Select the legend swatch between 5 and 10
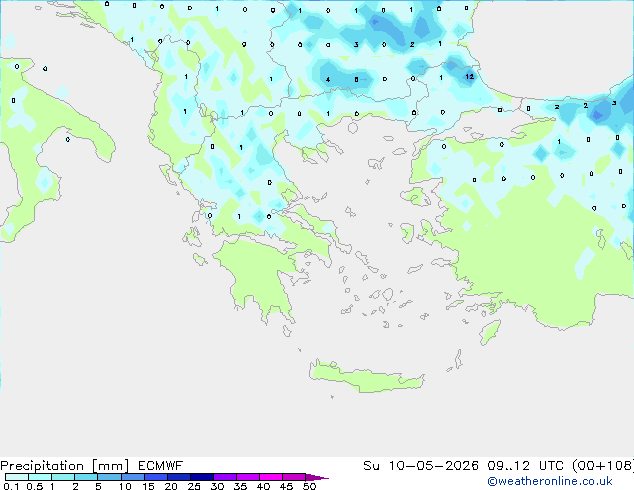 click(109, 477)
